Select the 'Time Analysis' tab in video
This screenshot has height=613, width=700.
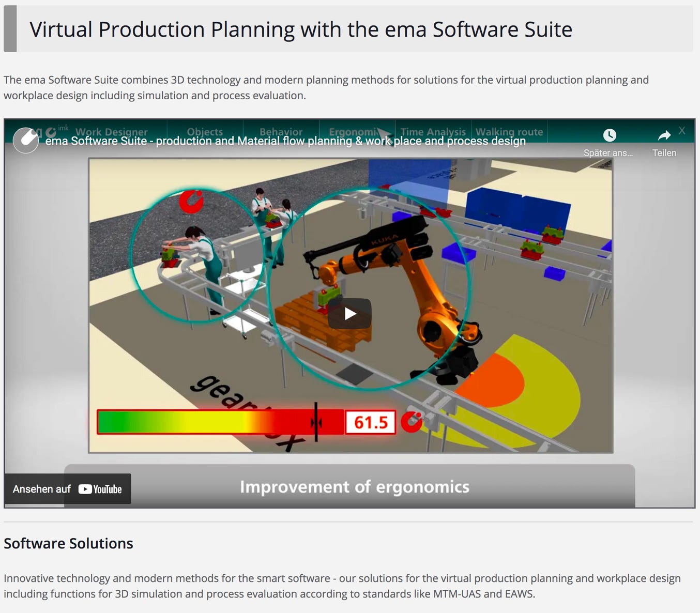pos(433,131)
